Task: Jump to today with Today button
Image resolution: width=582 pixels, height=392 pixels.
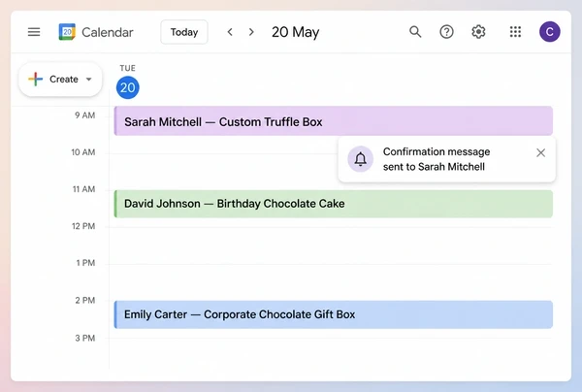Action: (184, 32)
